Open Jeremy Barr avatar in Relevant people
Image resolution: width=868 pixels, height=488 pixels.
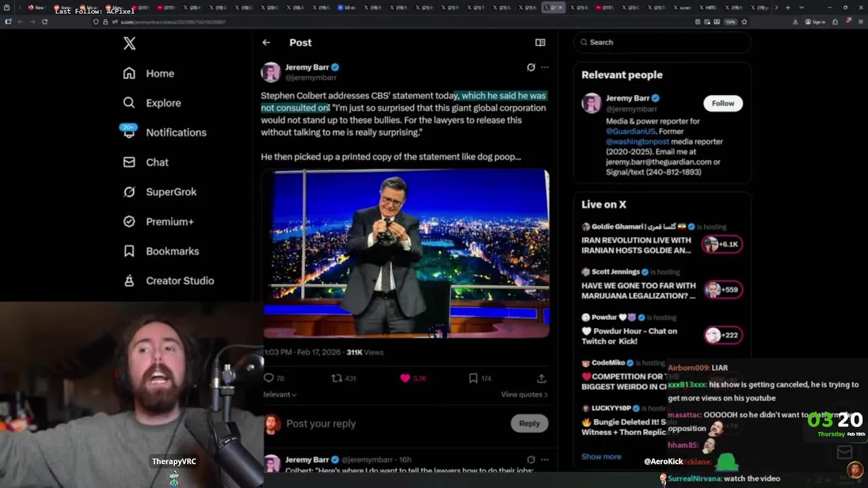click(x=591, y=103)
